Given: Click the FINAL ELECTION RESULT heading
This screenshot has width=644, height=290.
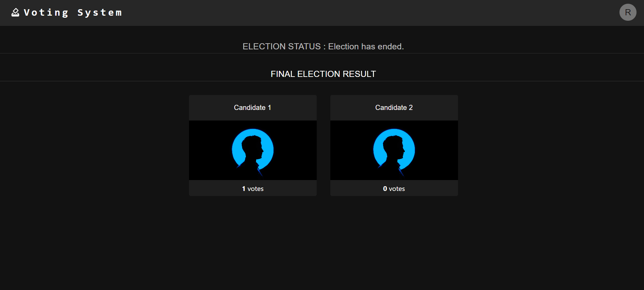Looking at the screenshot, I should coord(323,74).
